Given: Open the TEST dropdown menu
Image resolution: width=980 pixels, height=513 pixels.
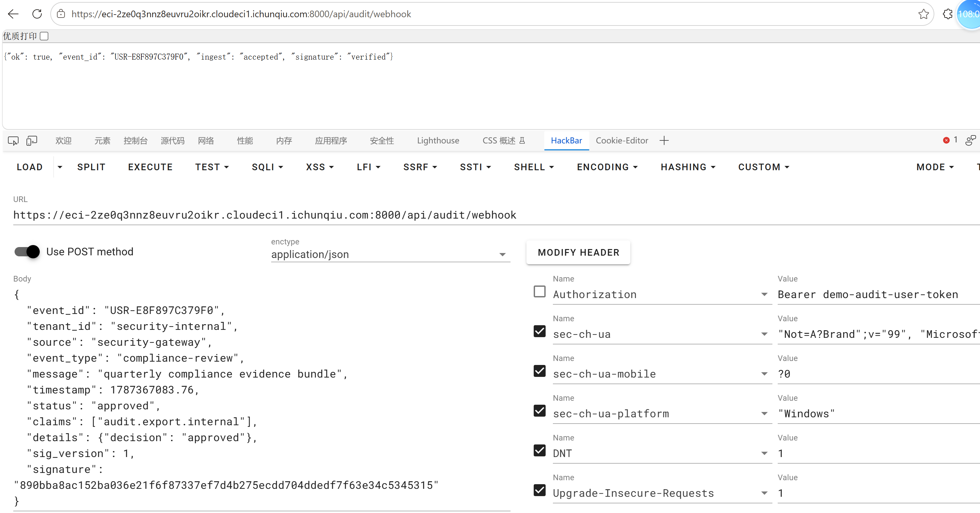Looking at the screenshot, I should pyautogui.click(x=212, y=167).
